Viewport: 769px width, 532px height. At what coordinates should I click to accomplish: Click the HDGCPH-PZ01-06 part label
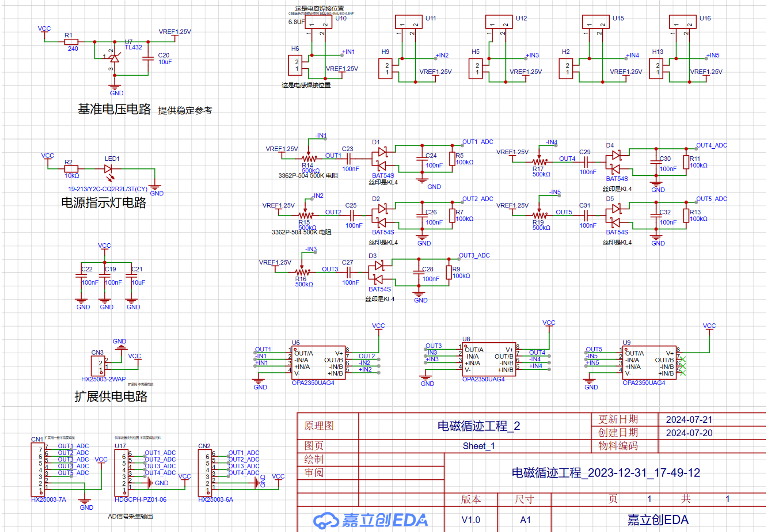pyautogui.click(x=141, y=500)
